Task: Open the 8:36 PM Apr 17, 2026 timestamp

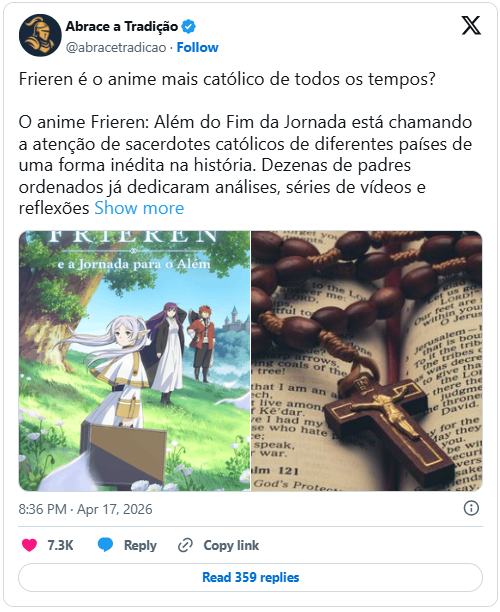Action: point(85,509)
